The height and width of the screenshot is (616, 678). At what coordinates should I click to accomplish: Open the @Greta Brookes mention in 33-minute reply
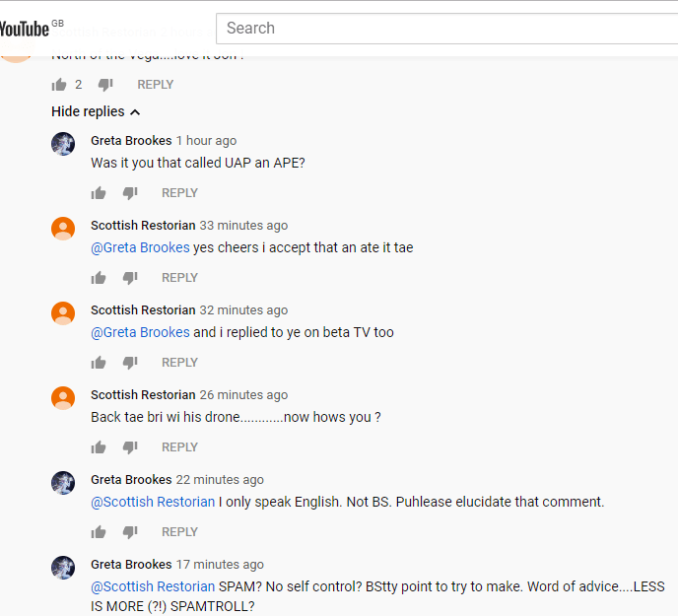point(140,247)
